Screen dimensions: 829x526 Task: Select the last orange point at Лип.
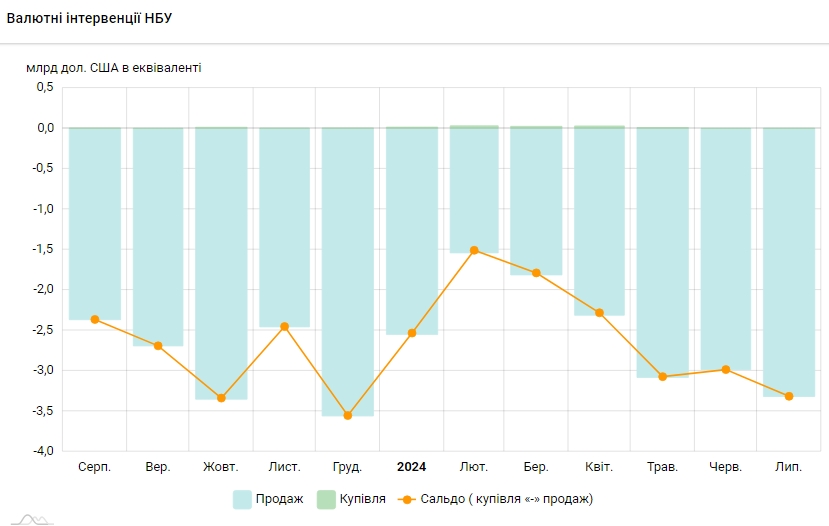coord(789,396)
